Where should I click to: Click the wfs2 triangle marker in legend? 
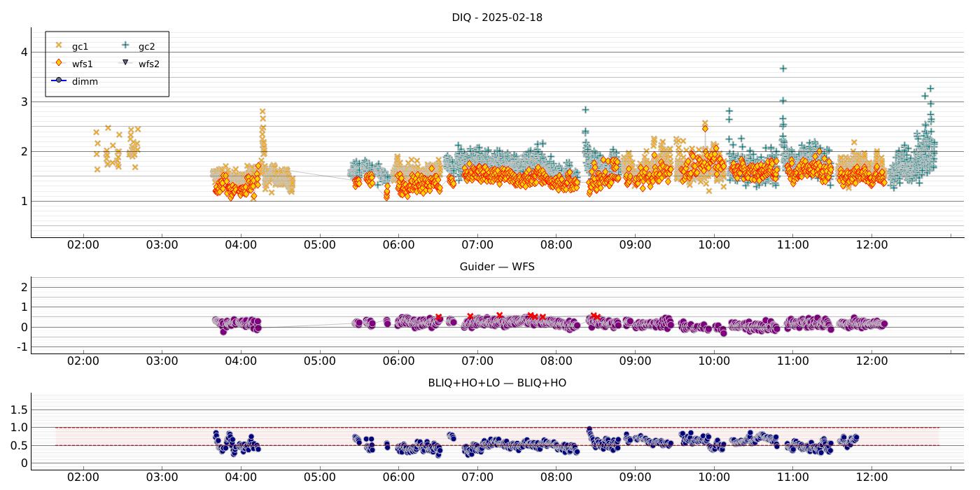click(x=125, y=63)
